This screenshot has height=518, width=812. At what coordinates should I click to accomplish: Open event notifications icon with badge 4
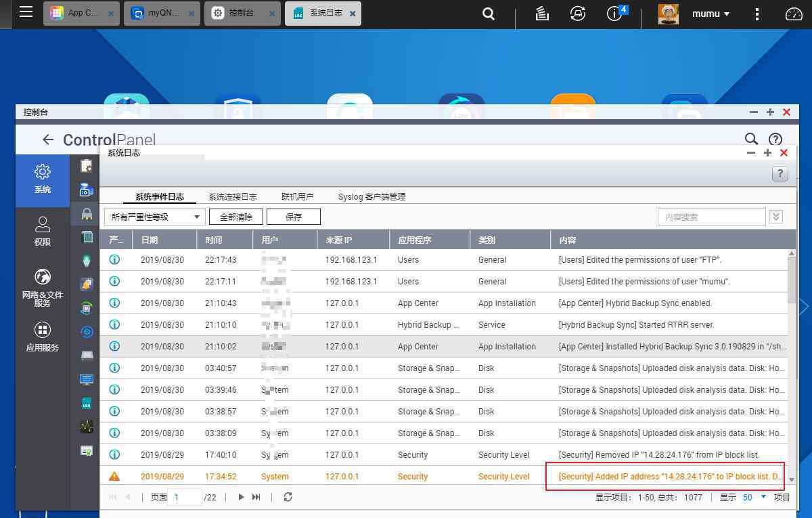point(615,14)
